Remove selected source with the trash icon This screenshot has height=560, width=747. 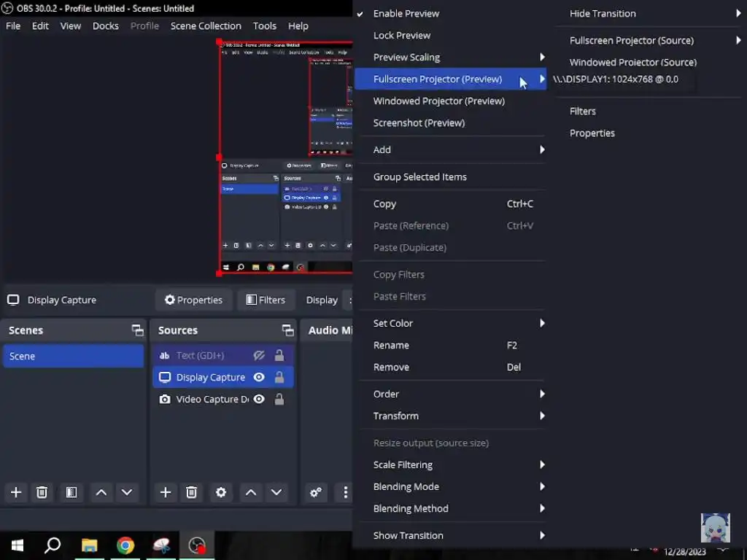192,492
